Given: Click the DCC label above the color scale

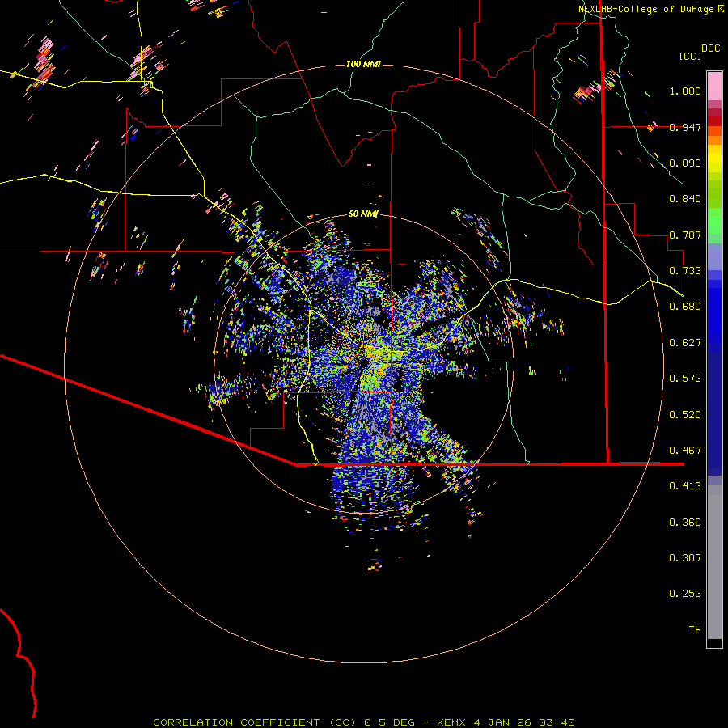Looking at the screenshot, I should tap(710, 49).
